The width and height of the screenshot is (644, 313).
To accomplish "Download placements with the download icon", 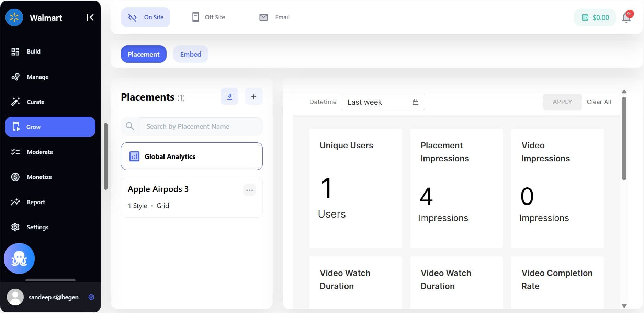I will (x=229, y=96).
